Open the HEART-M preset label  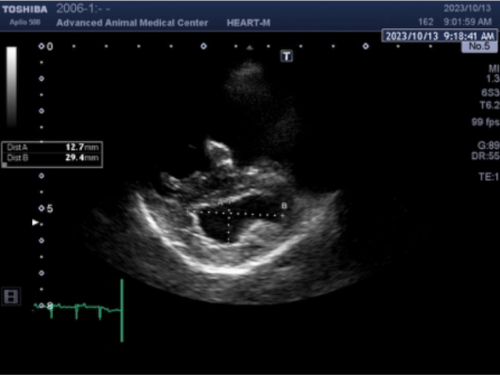pyautogui.click(x=248, y=23)
